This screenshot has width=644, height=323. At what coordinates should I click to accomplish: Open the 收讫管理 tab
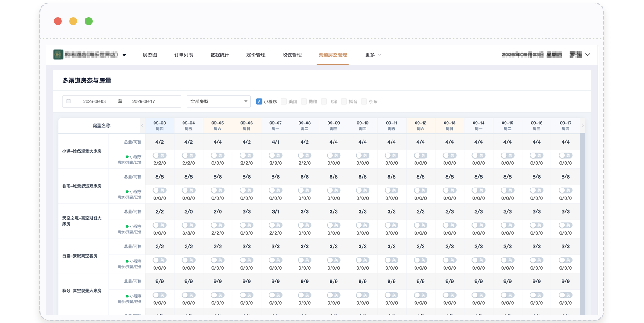[292, 55]
